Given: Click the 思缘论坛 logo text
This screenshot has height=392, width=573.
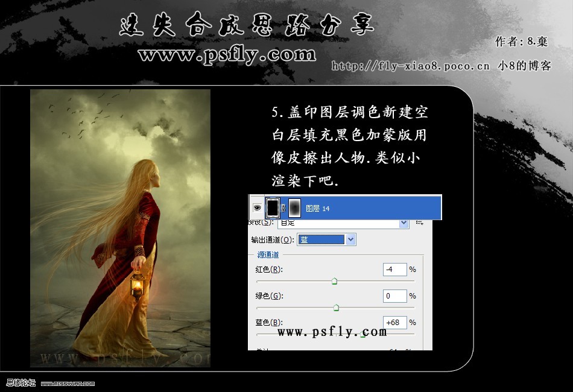Looking at the screenshot, I should point(21,383).
